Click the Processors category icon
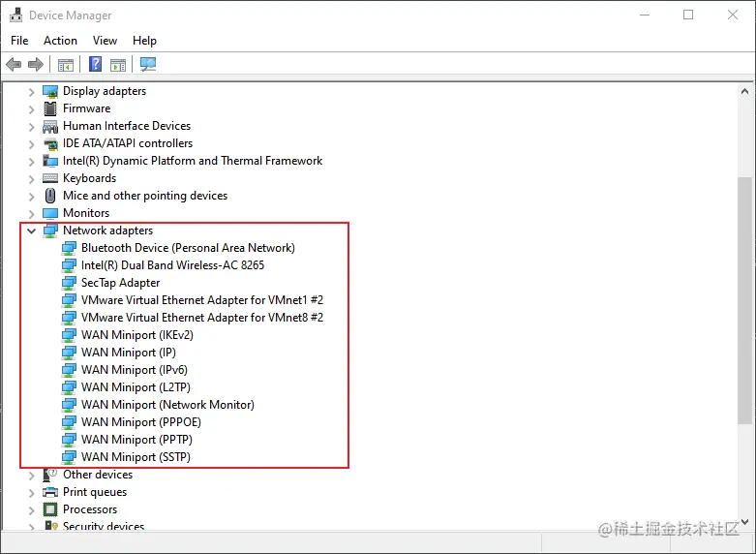This screenshot has height=554, width=756. (x=50, y=509)
